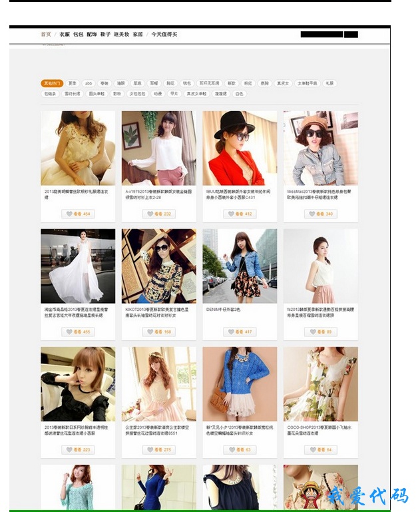Choose the 白色 tag
The width and height of the screenshot is (420, 512).
(x=239, y=94)
